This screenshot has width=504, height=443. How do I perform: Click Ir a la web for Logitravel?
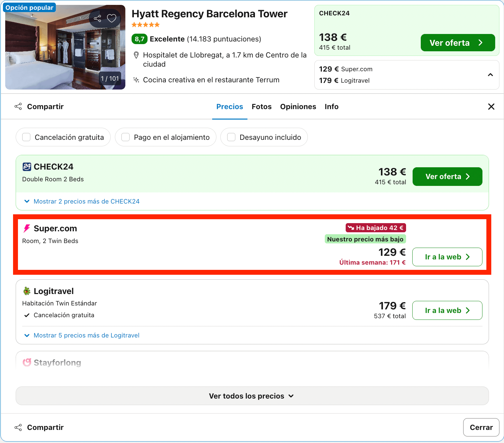pyautogui.click(x=447, y=310)
